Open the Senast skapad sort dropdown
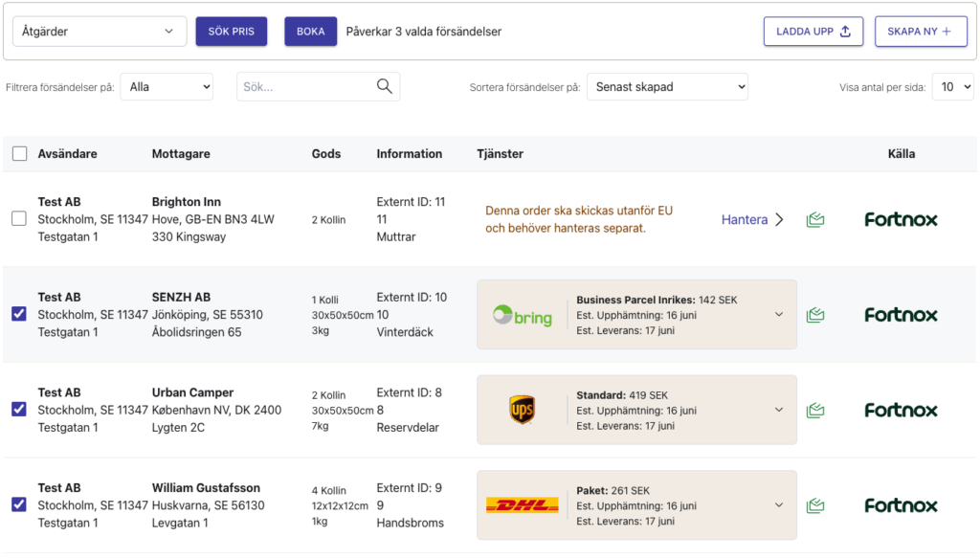Image resolution: width=980 pixels, height=559 pixels. click(667, 87)
